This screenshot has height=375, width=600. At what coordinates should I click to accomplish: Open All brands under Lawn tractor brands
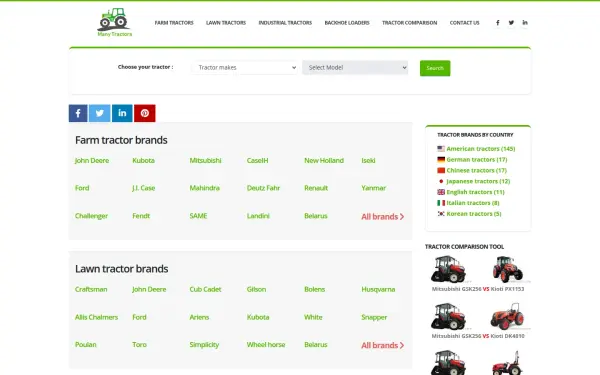383,345
